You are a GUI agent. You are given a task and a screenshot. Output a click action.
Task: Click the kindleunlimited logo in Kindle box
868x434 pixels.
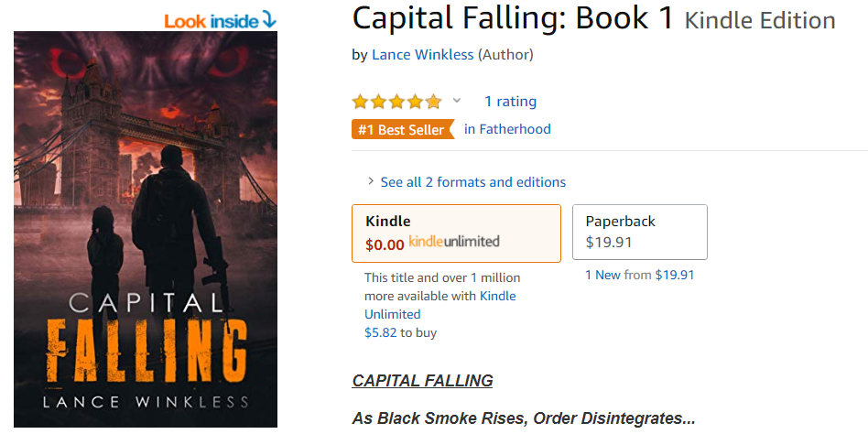pyautogui.click(x=454, y=242)
